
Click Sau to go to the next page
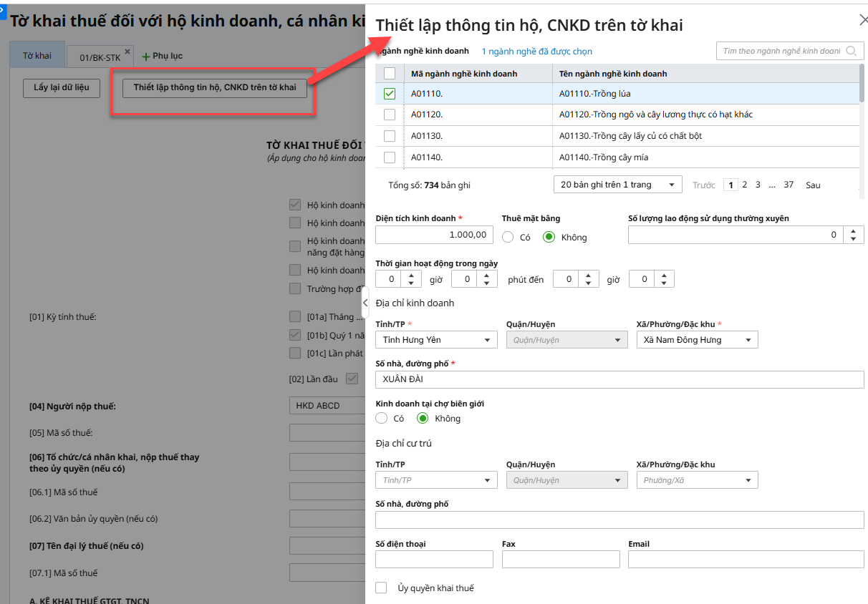813,185
